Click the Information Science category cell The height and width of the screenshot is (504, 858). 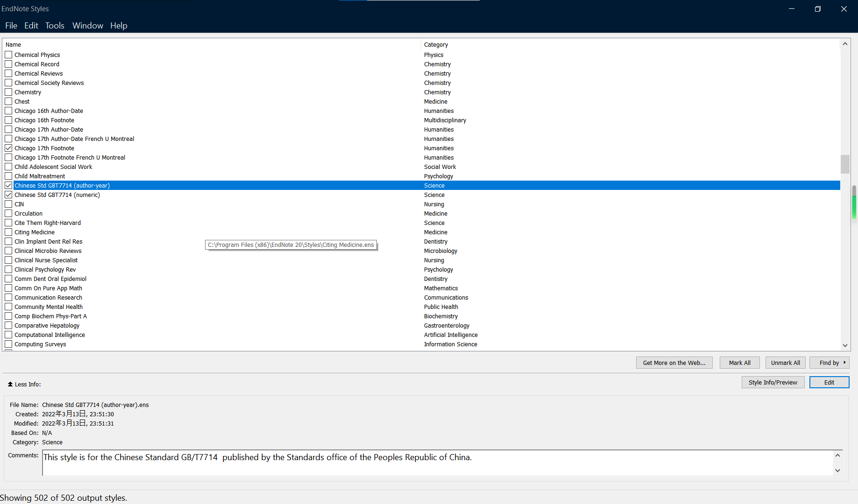coord(450,344)
